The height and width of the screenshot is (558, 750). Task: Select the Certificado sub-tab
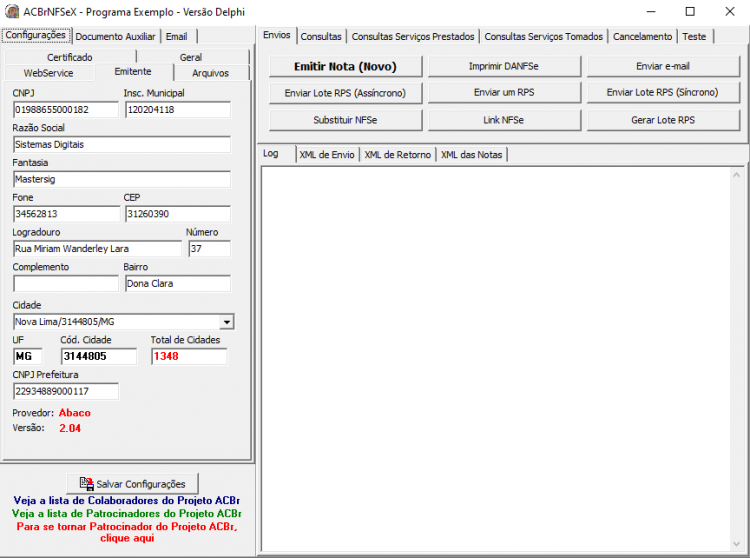pos(70,57)
